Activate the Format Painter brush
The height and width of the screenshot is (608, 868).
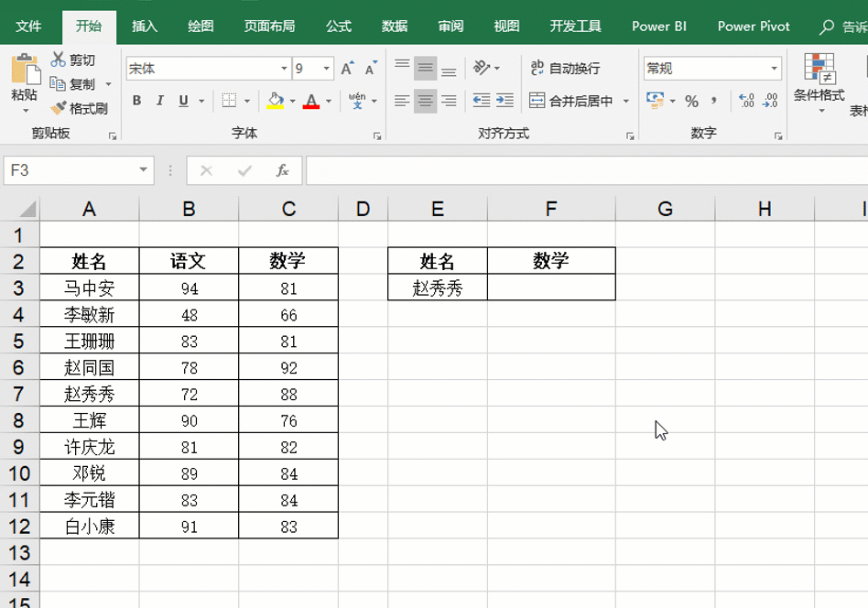click(58, 108)
